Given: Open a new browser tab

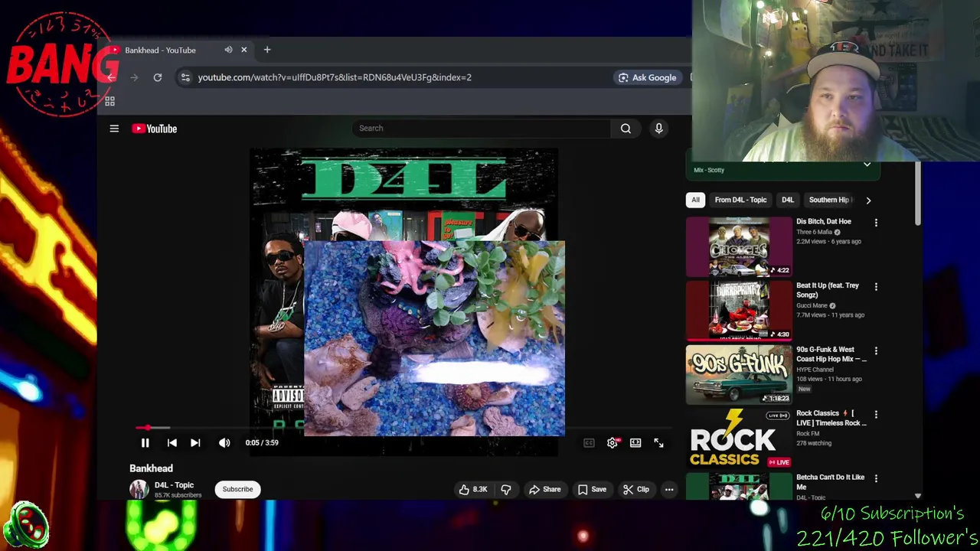Looking at the screenshot, I should (x=267, y=50).
